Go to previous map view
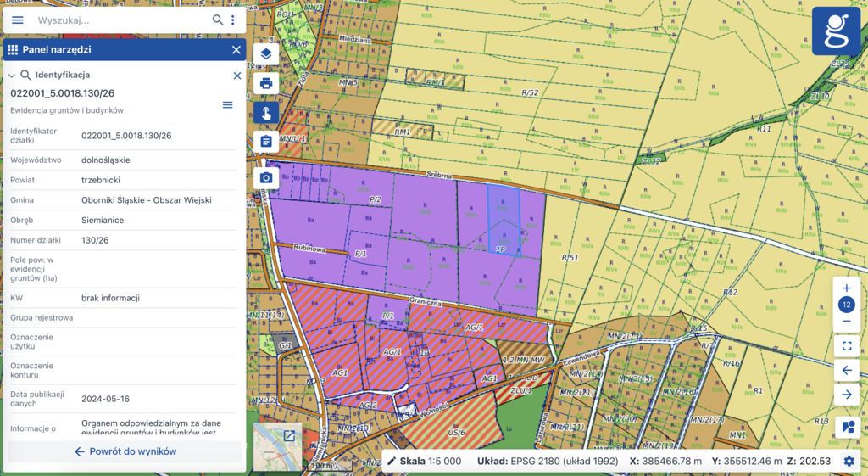 [x=846, y=370]
